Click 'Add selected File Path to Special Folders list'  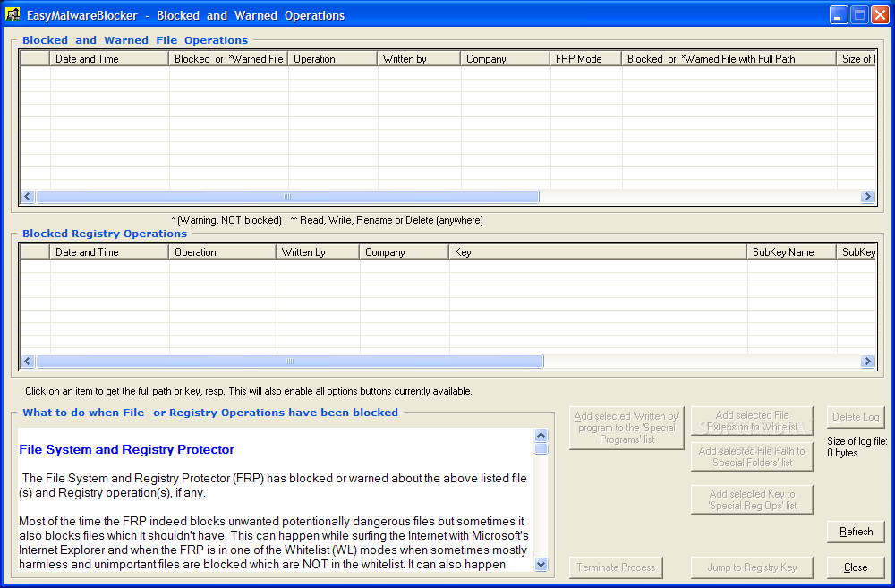(753, 456)
